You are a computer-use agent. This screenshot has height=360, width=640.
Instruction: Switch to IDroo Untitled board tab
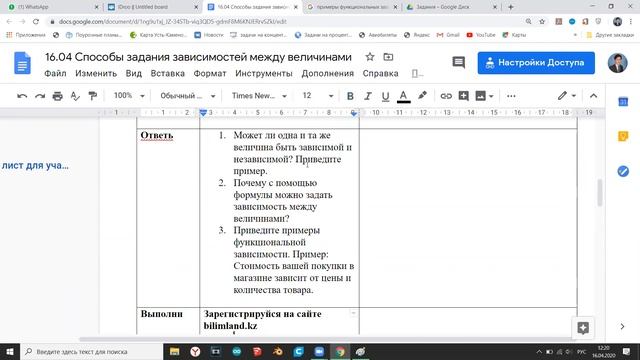click(153, 7)
